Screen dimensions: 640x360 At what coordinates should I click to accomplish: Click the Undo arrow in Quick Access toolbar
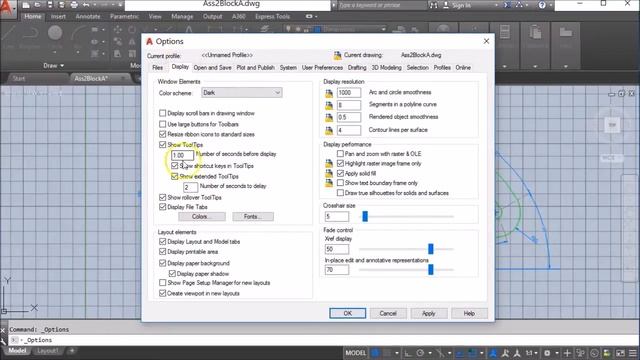86,5
